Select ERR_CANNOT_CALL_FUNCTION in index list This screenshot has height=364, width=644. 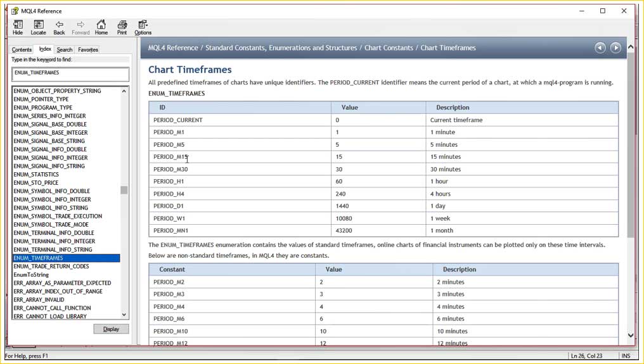point(52,308)
